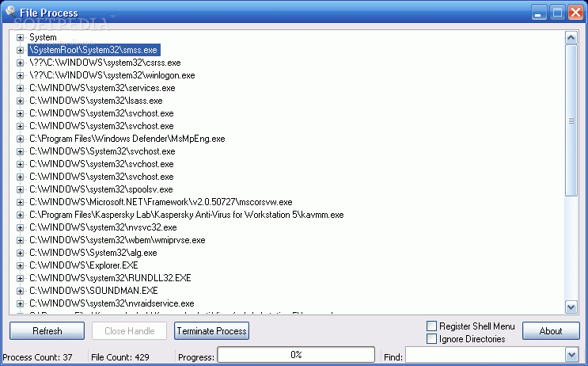Select the services.exe entry
The height and width of the screenshot is (366, 588).
point(102,88)
